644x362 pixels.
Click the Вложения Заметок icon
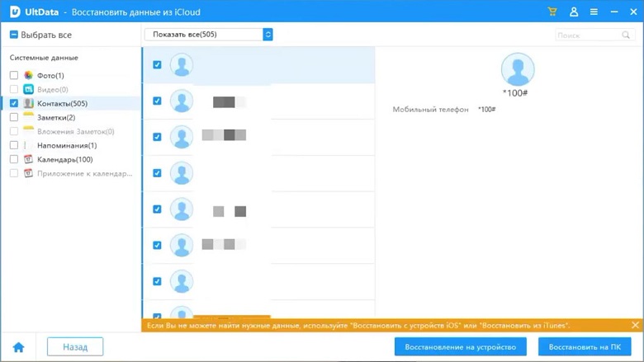click(x=28, y=131)
